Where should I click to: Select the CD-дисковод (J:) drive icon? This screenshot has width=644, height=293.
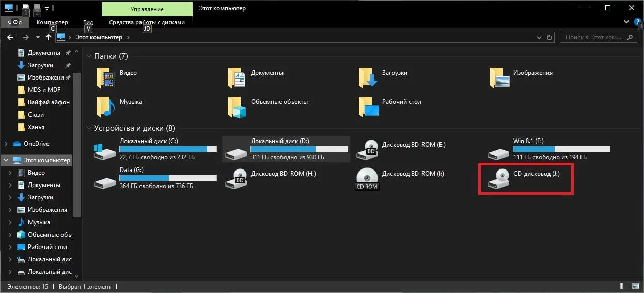point(498,178)
